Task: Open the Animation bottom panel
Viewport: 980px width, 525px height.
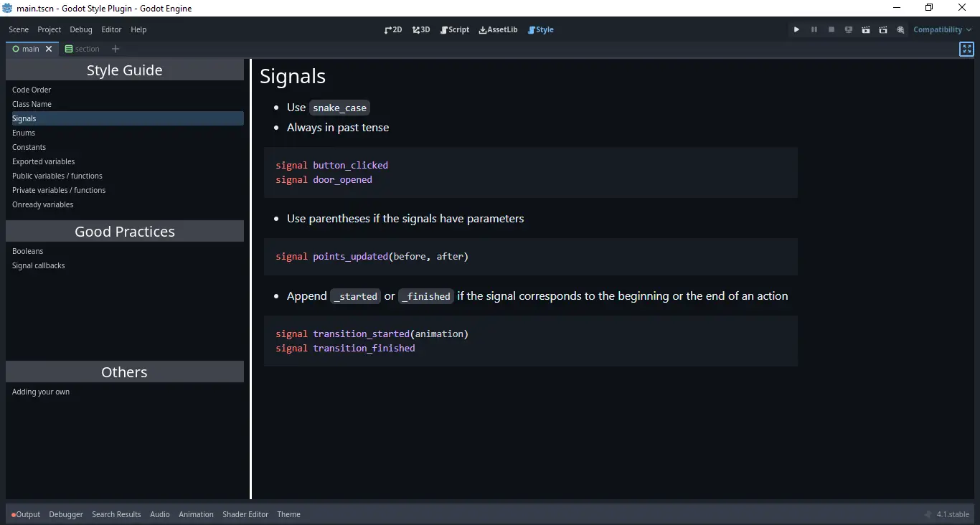Action: [x=196, y=514]
